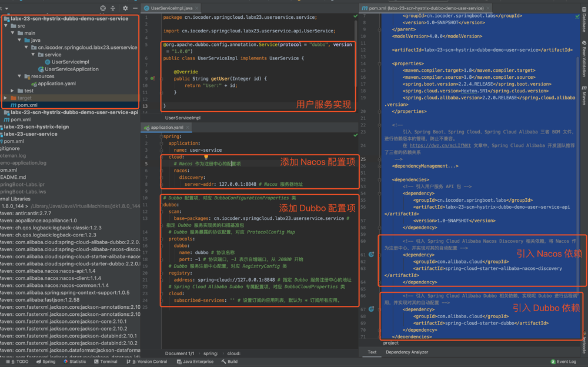Open Spring tool window

46,362
